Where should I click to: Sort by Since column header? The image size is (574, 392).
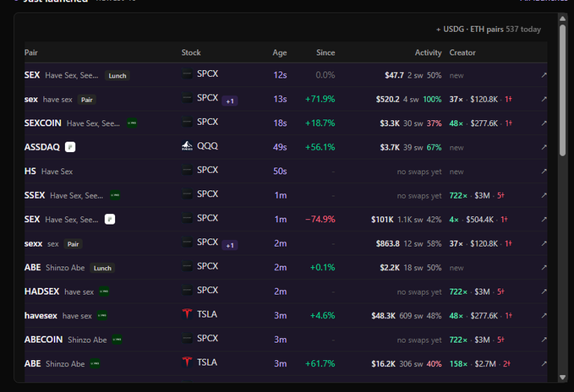325,52
